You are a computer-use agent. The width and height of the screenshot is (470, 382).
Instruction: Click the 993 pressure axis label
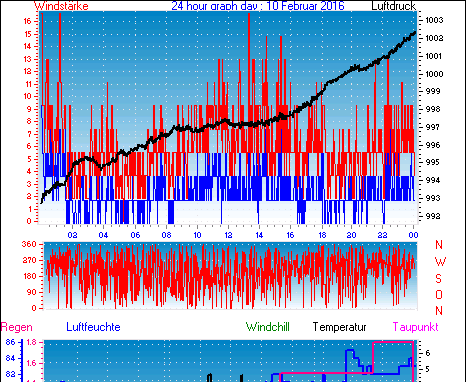tap(433, 198)
